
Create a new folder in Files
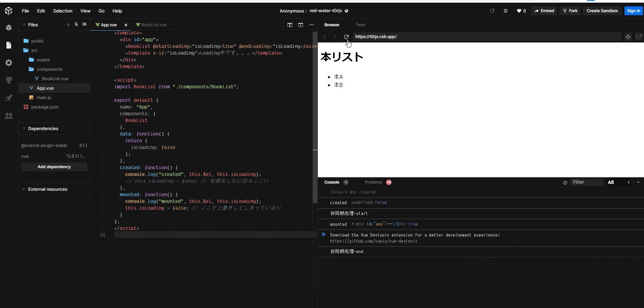tap(84, 24)
